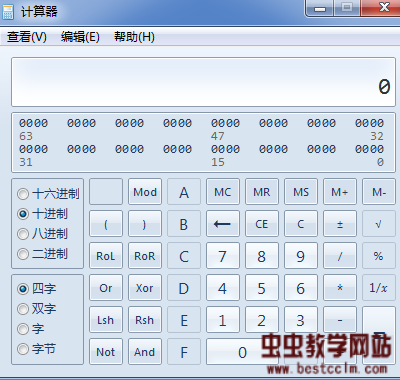The width and height of the screenshot is (400, 380).
Task: Add to memory with M+ button
Action: point(340,192)
